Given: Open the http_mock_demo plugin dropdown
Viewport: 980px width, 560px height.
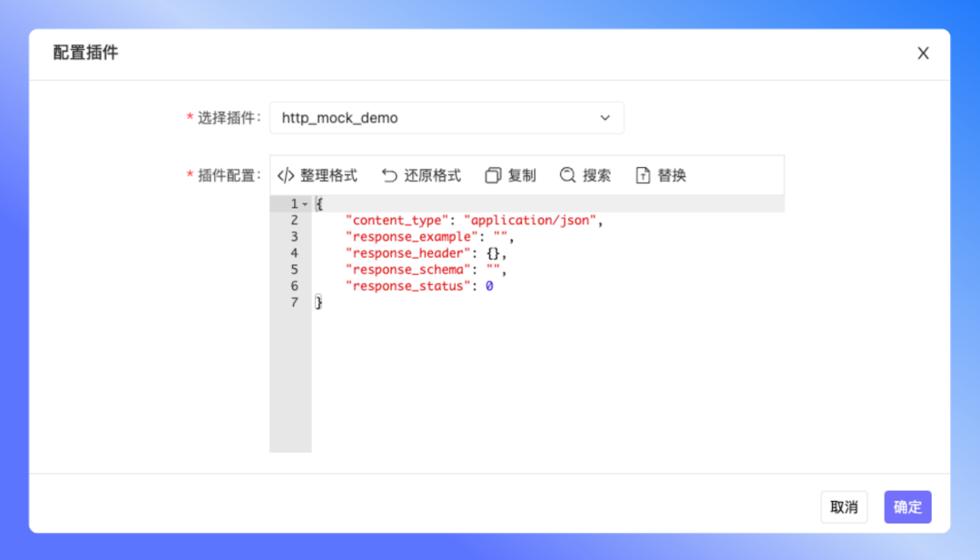Looking at the screenshot, I should (x=446, y=118).
